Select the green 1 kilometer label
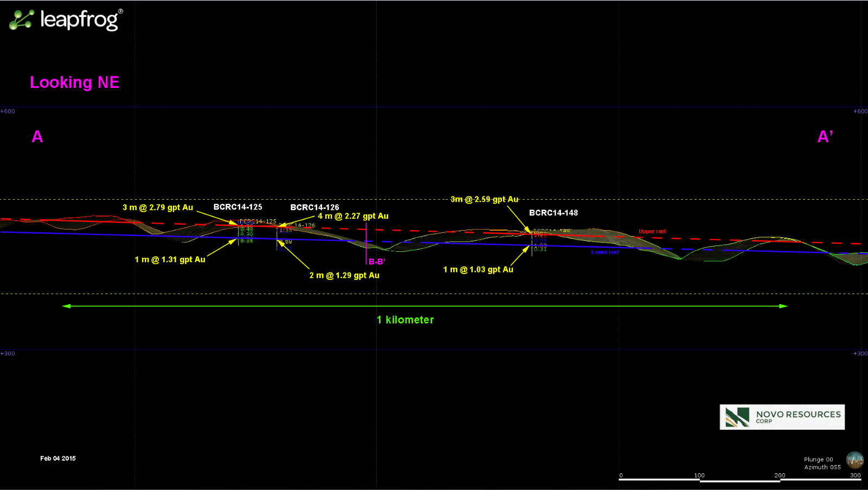 405,320
